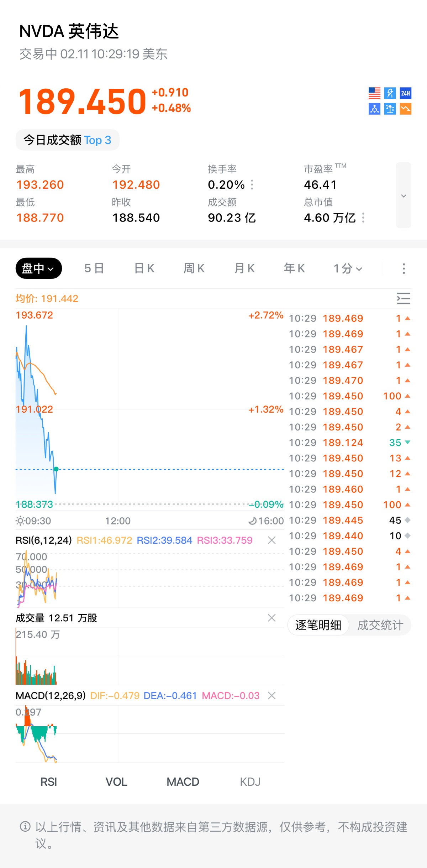Viewport: 427px width, 868px height.
Task: Click the current price marker dot on chart
Action: tap(56, 469)
